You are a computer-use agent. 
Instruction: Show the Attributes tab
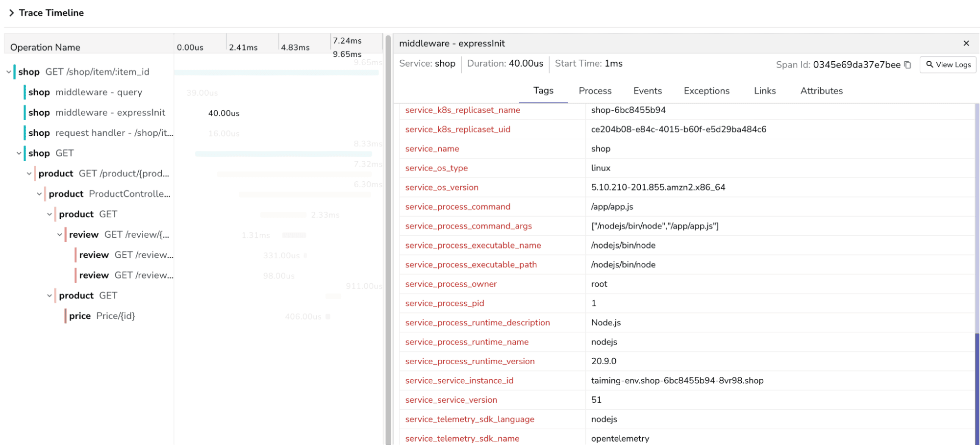tap(821, 91)
